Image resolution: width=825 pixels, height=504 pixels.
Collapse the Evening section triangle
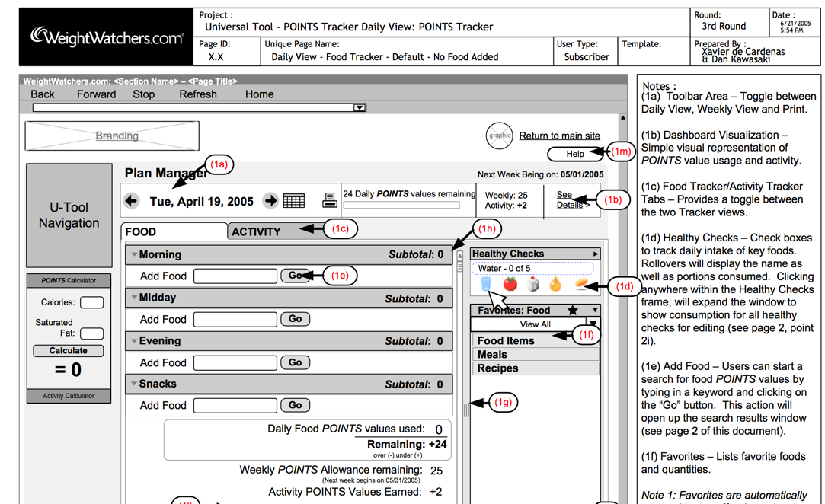pyautogui.click(x=134, y=340)
